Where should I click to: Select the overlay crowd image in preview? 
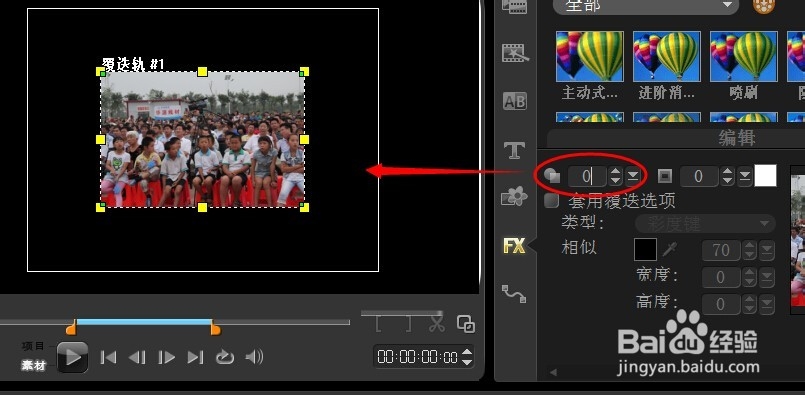click(x=202, y=139)
